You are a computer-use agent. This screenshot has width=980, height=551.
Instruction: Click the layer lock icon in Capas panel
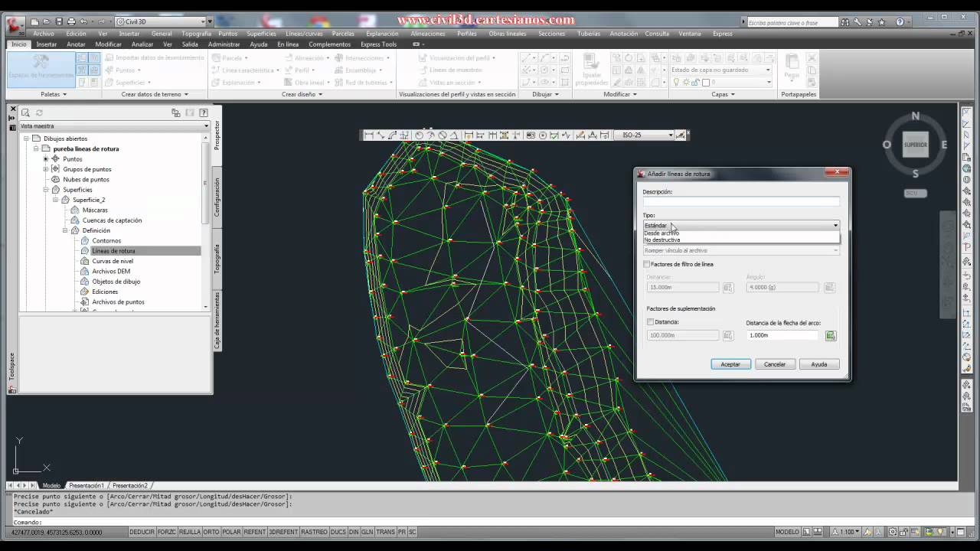694,82
